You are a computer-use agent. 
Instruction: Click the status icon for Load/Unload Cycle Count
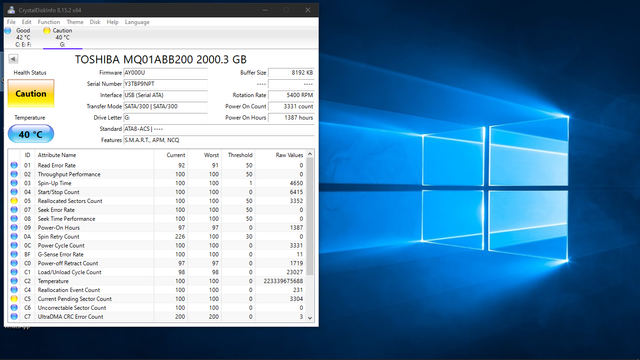click(14, 272)
